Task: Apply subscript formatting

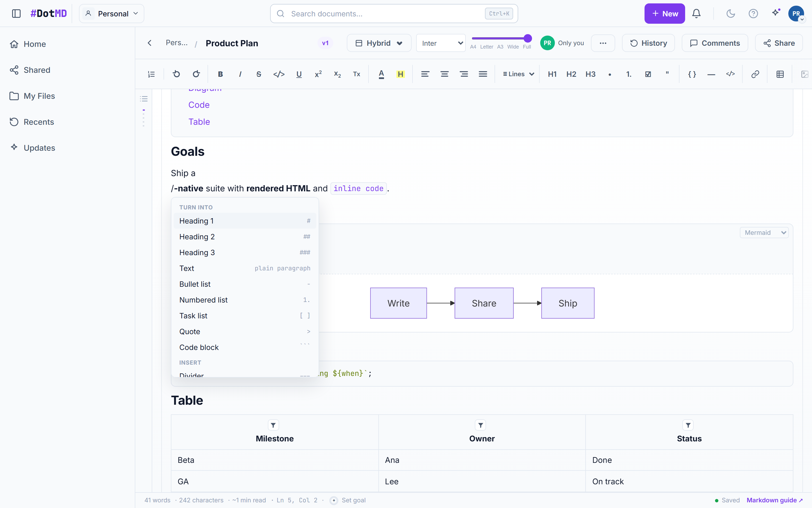Action: (337, 74)
